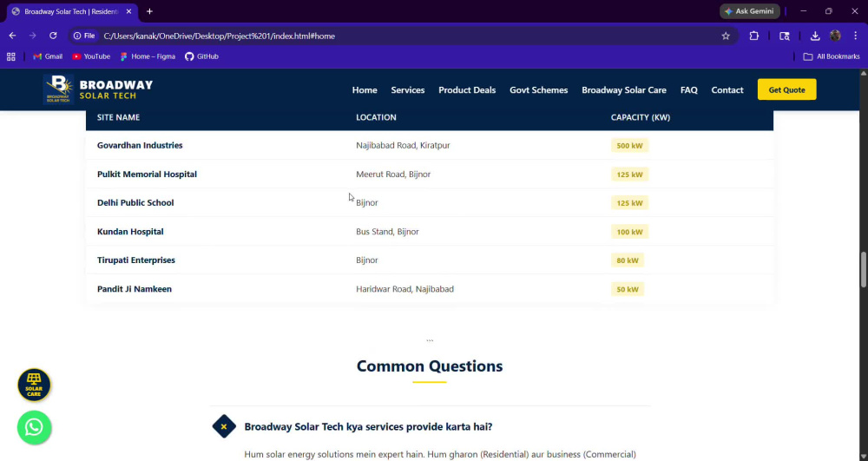Select Pulkit Memorial Hospital row name
The height and width of the screenshot is (461, 868).
147,174
